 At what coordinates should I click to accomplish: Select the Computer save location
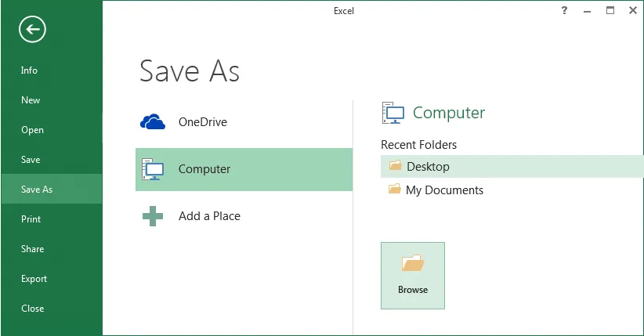click(244, 169)
